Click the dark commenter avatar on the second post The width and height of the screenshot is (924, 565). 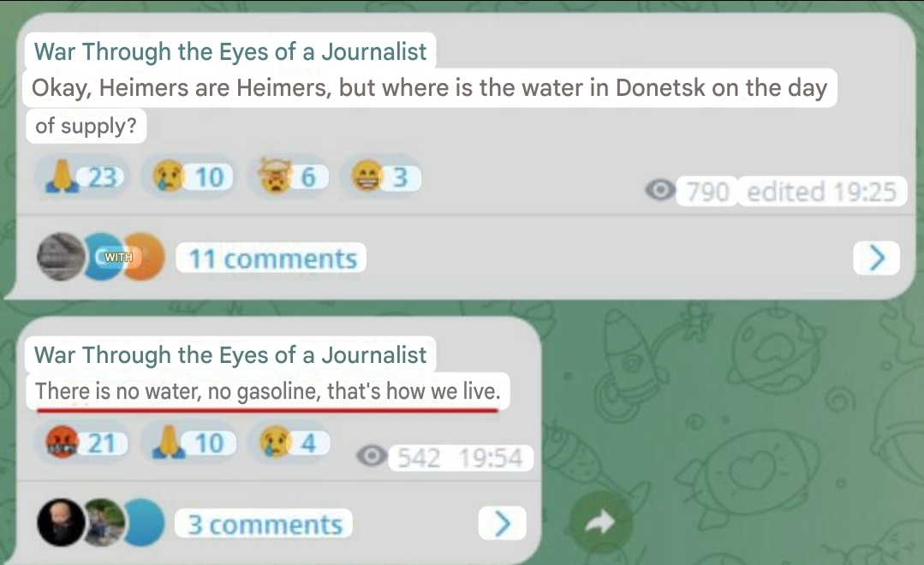(61, 522)
